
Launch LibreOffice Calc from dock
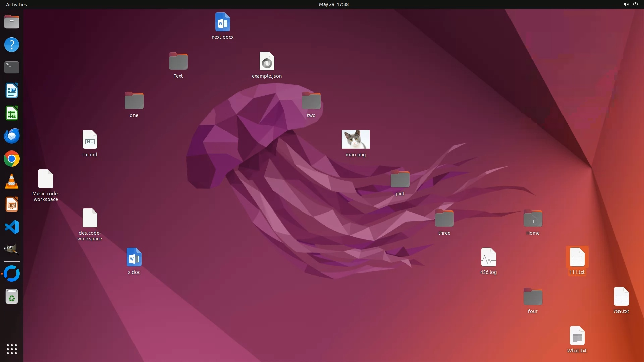click(12, 113)
